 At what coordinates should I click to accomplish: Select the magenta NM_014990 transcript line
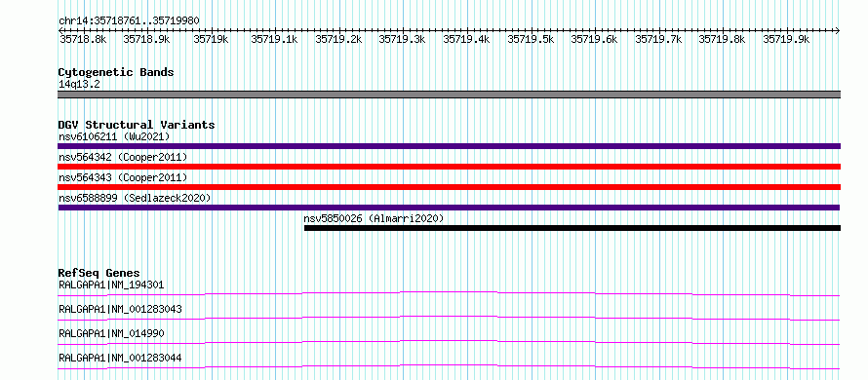(x=450, y=342)
